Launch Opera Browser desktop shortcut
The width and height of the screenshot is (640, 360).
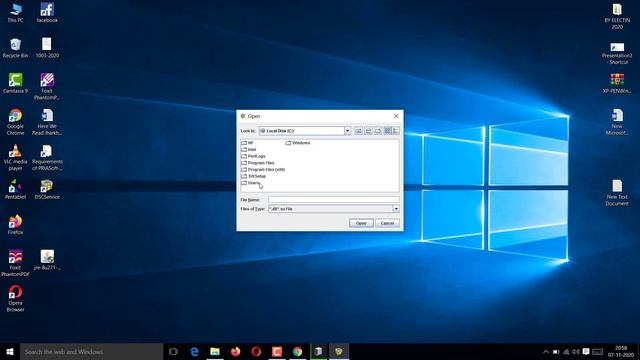pyautogui.click(x=16, y=298)
